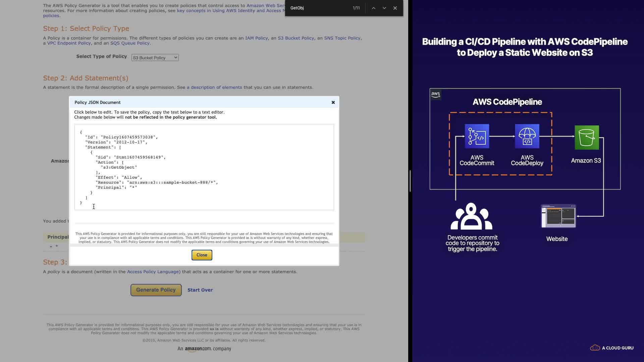This screenshot has height=362, width=644.
Task: Click the Amazon S3 bucket icon
Action: [x=587, y=137]
